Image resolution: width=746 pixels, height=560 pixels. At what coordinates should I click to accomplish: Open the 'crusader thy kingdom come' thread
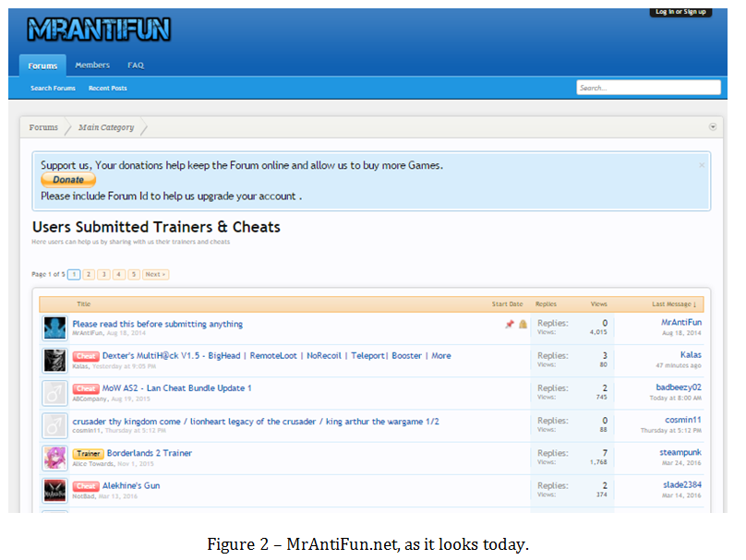point(256,422)
